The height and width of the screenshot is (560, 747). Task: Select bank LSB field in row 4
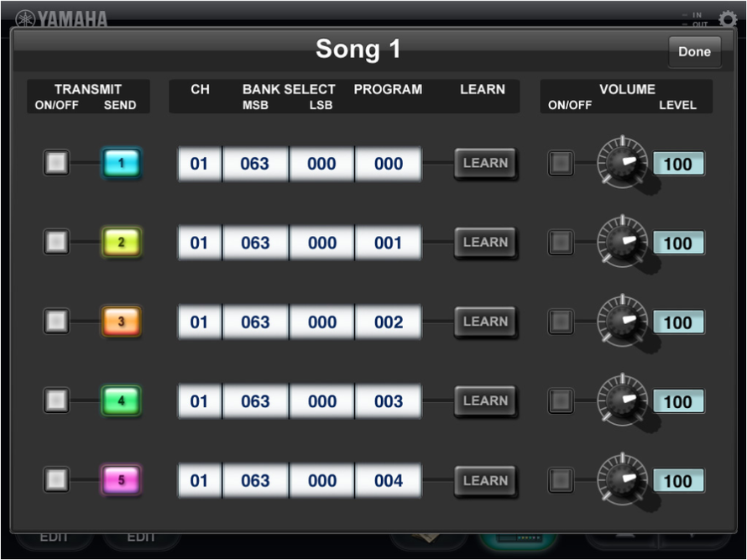pos(321,401)
